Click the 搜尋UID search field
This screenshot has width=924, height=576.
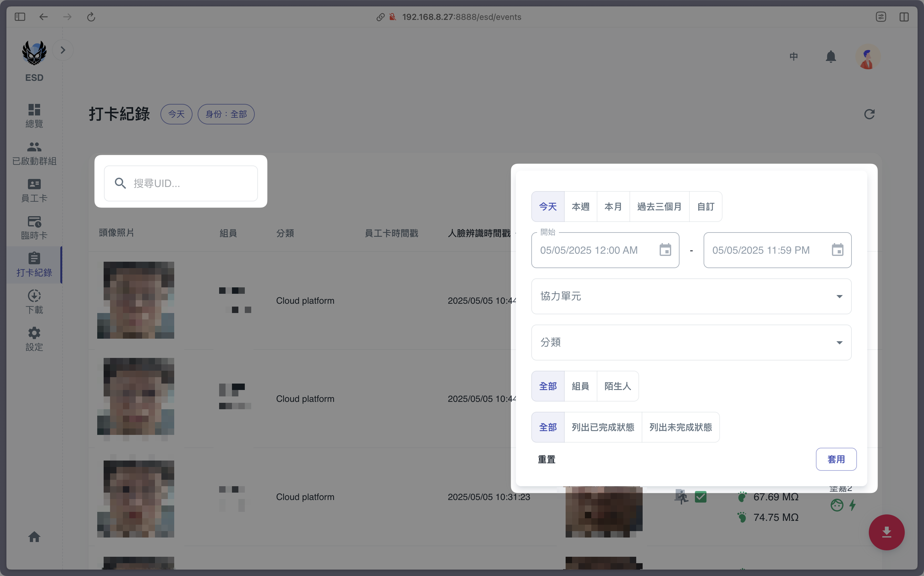[x=181, y=183]
